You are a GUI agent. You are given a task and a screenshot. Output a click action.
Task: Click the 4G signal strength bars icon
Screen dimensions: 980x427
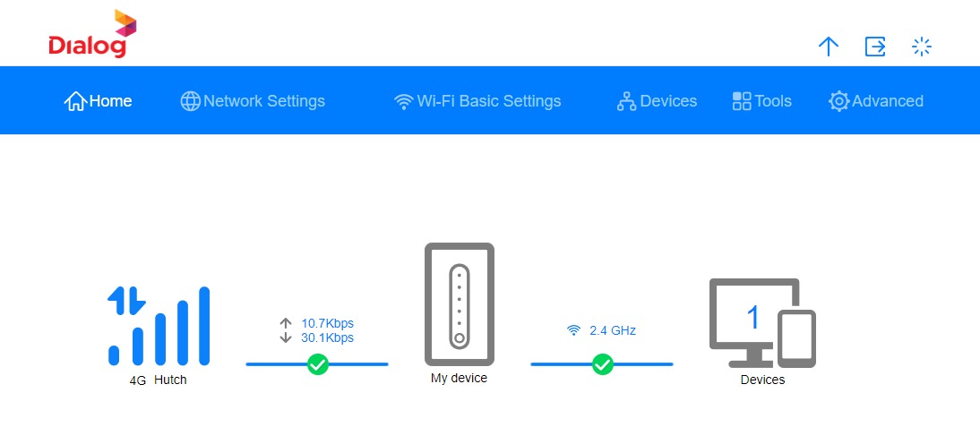pos(159,326)
